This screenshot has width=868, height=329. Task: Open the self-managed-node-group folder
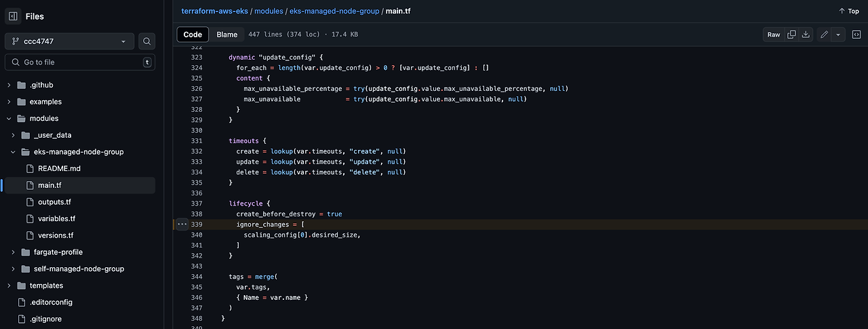pyautogui.click(x=79, y=269)
